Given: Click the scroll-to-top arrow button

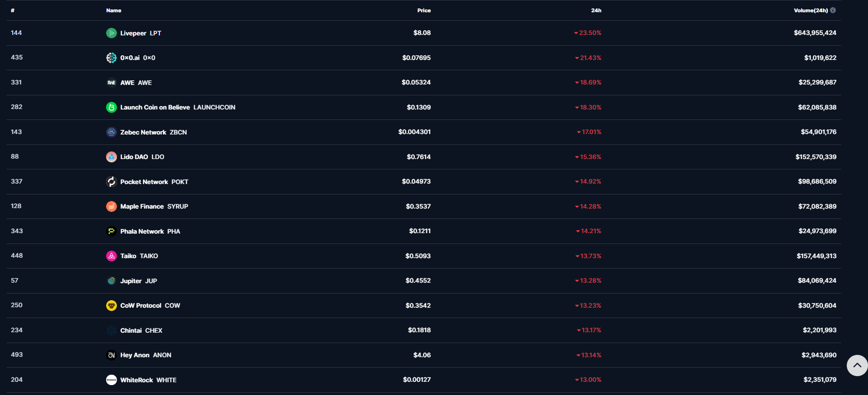Looking at the screenshot, I should [857, 365].
